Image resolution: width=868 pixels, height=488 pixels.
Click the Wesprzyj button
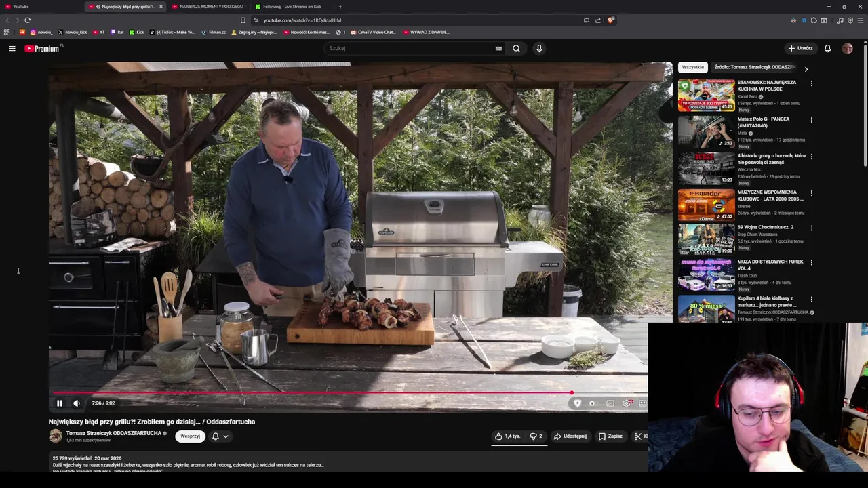[190, 436]
